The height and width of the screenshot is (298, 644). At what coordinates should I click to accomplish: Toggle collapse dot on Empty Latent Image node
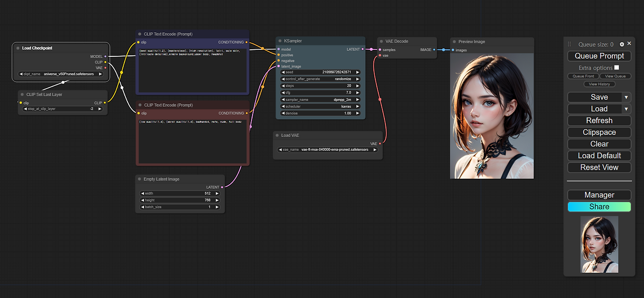139,179
